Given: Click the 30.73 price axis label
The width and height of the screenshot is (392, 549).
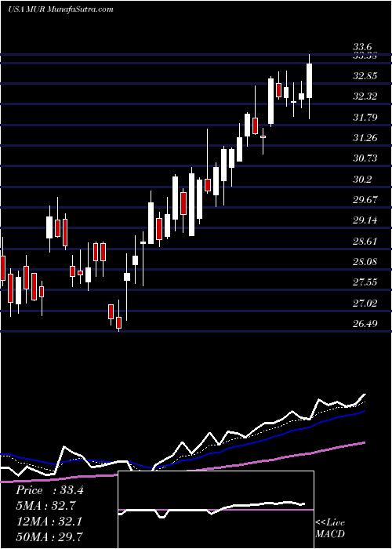Looking at the screenshot, I should (x=365, y=158).
